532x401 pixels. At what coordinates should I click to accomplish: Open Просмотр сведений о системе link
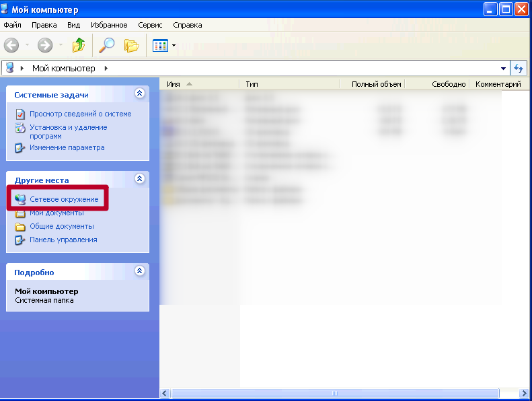pyautogui.click(x=80, y=114)
